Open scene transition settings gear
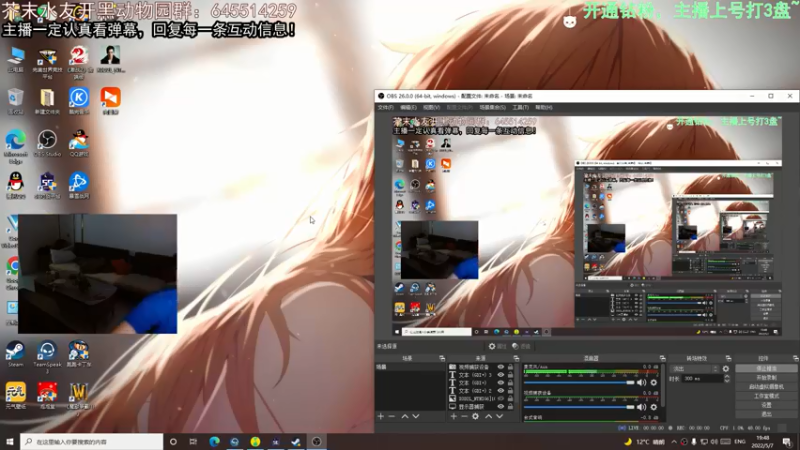Image resolution: width=800 pixels, height=450 pixels. pyautogui.click(x=726, y=368)
